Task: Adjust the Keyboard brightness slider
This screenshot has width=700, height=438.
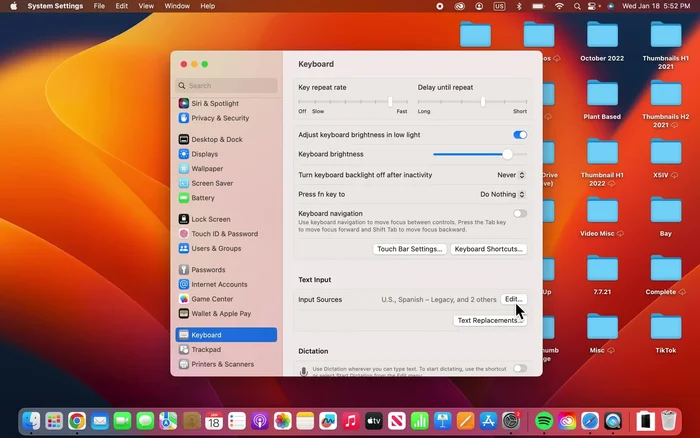Action: click(507, 154)
